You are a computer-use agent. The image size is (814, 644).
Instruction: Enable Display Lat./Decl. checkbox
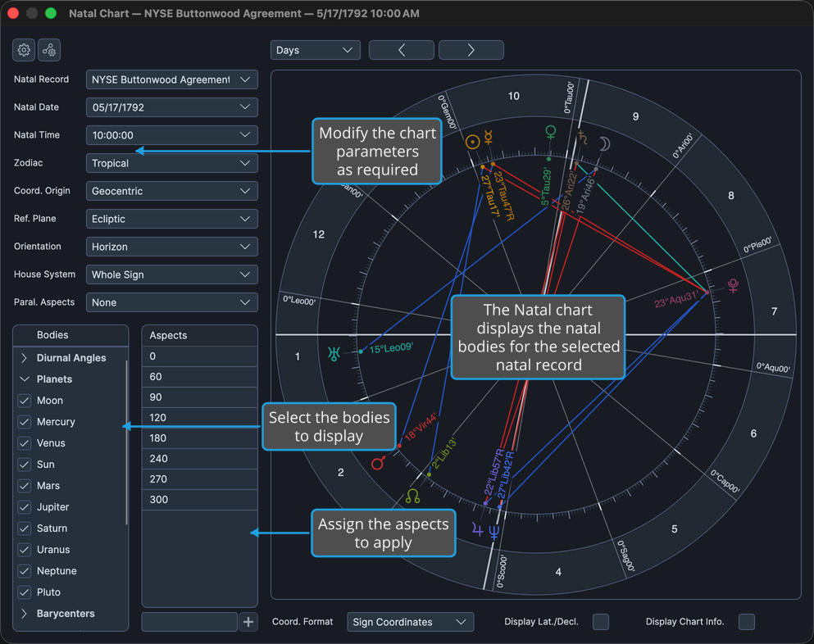pos(601,622)
